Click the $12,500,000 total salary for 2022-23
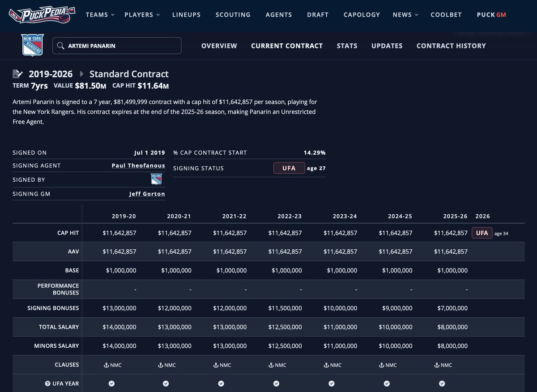 [x=285, y=327]
